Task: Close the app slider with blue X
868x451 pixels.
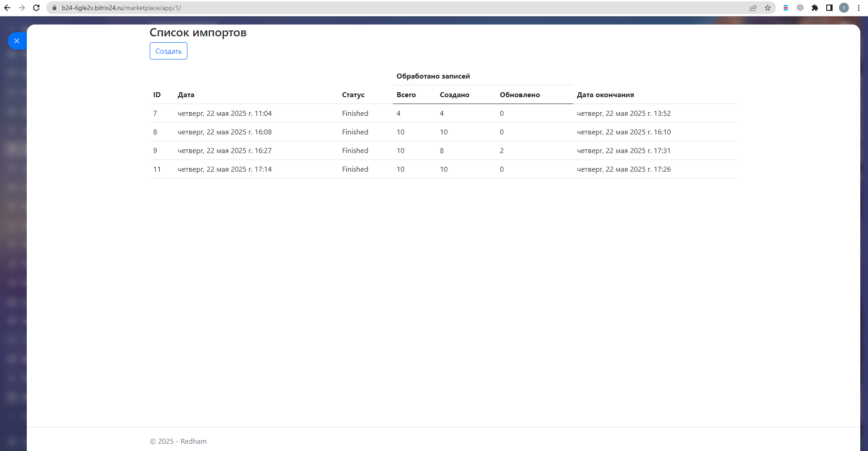Action: (x=17, y=41)
